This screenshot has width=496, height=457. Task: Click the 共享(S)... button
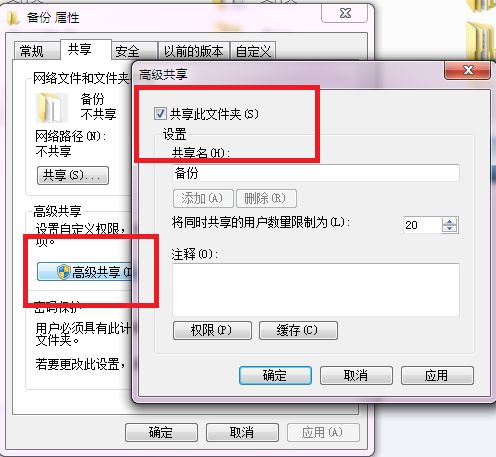(x=73, y=175)
